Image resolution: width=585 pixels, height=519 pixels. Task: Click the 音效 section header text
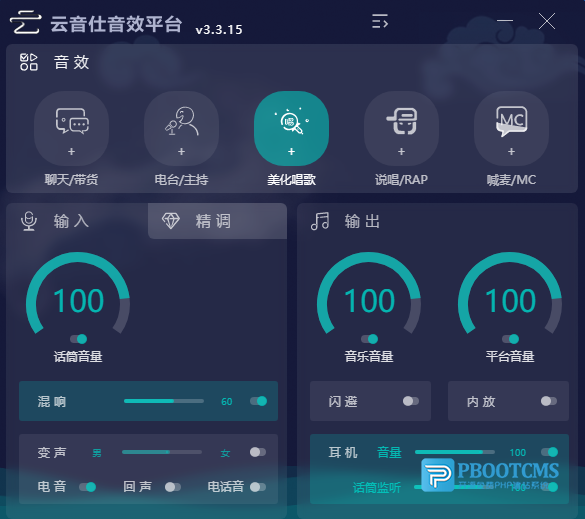[71, 62]
